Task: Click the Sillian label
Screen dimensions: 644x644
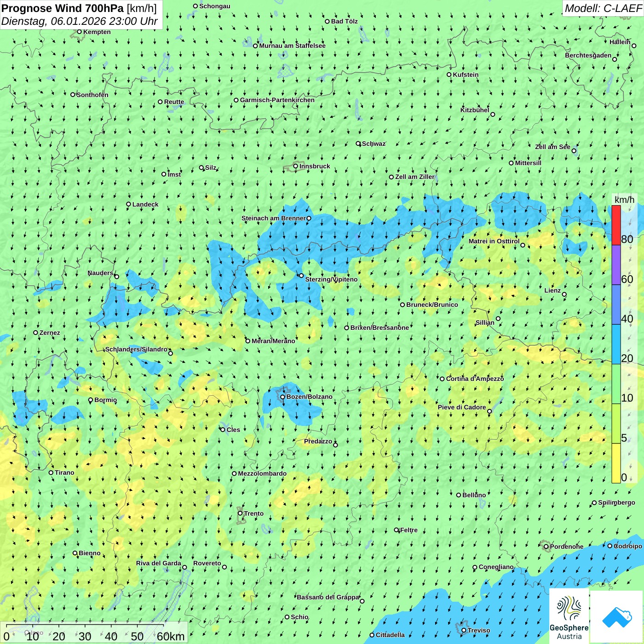Action: [485, 322]
